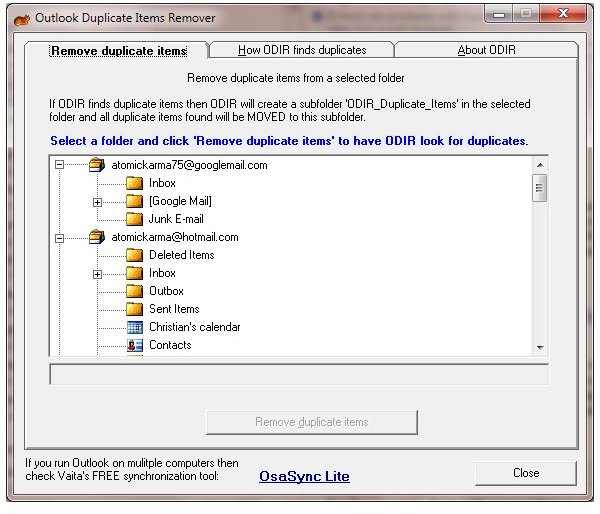Click the Remove duplicate items button
600x514 pixels.
pos(312,422)
